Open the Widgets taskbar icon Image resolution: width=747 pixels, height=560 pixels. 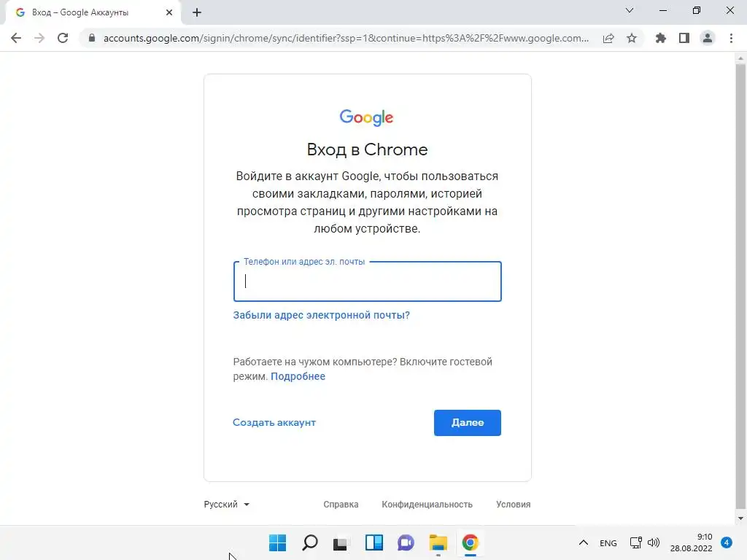point(374,542)
